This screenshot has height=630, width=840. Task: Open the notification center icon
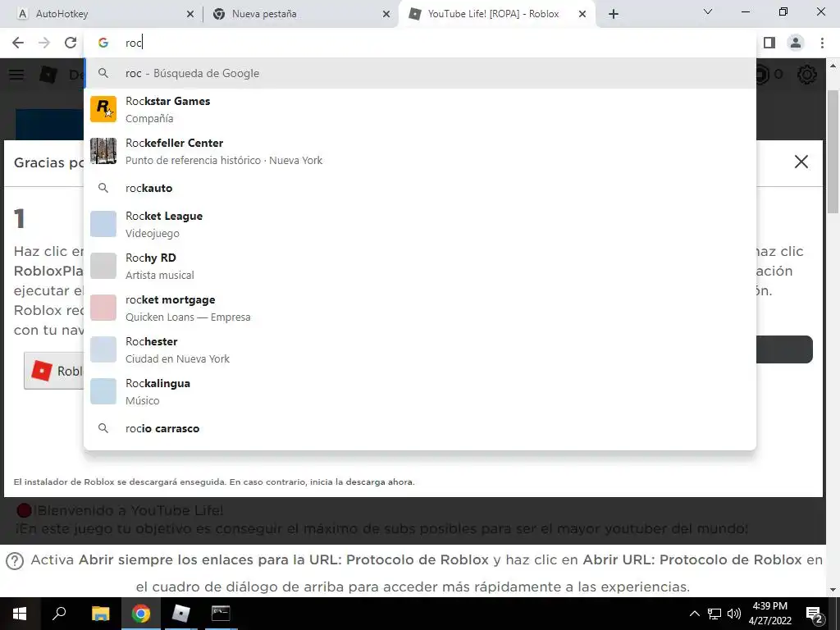[x=815, y=614]
